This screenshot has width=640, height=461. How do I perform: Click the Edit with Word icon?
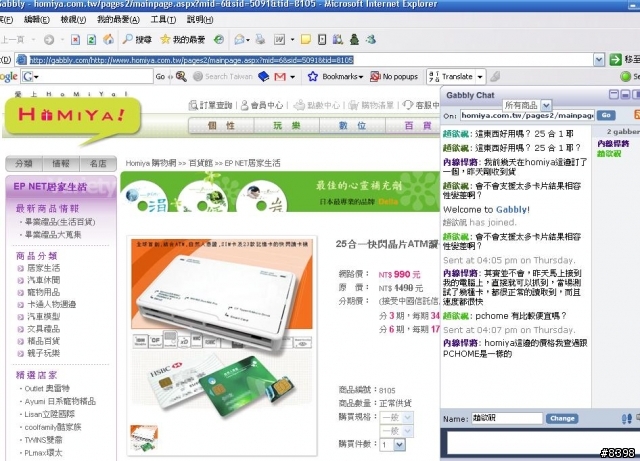pos(279,40)
